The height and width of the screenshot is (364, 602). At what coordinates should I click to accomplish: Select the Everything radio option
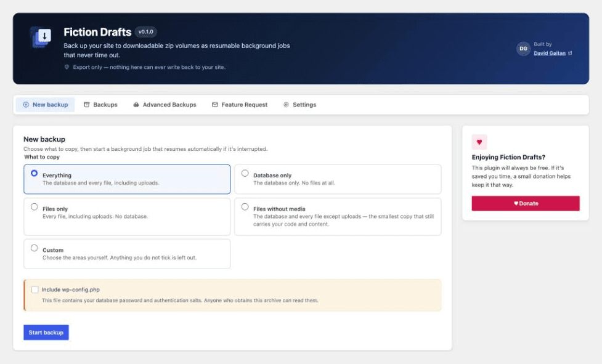(x=34, y=173)
